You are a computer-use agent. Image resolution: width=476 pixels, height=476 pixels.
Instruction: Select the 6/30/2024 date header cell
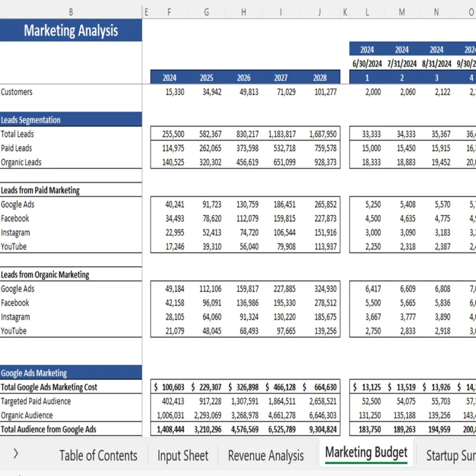pos(367,63)
